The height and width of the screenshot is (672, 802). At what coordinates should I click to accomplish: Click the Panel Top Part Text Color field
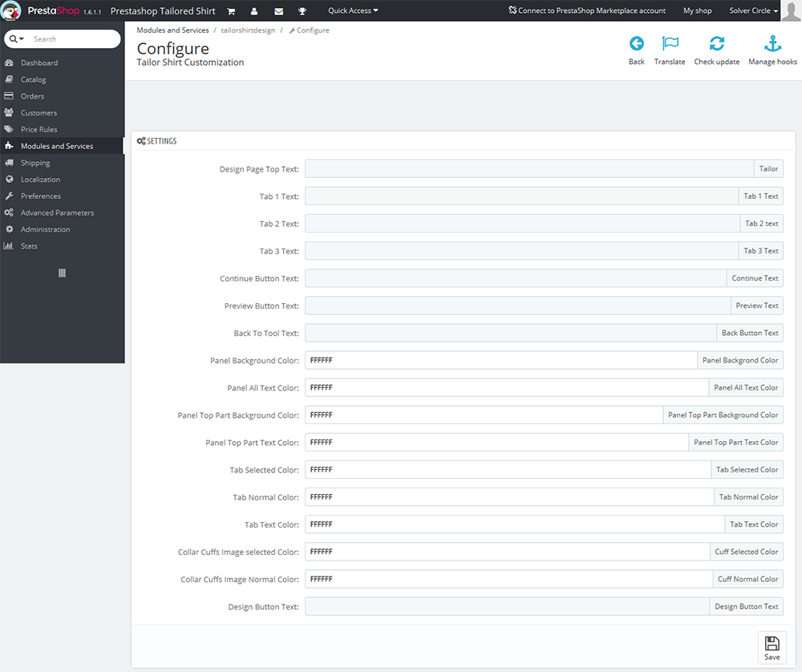(496, 443)
